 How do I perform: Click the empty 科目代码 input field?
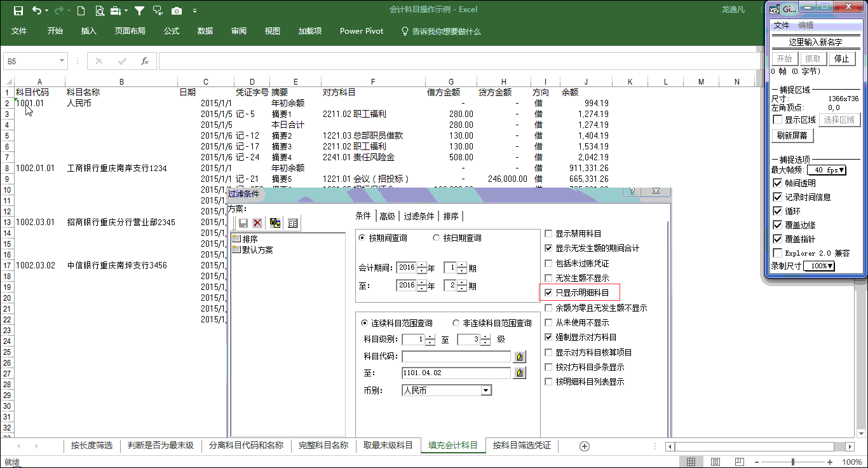coord(456,357)
